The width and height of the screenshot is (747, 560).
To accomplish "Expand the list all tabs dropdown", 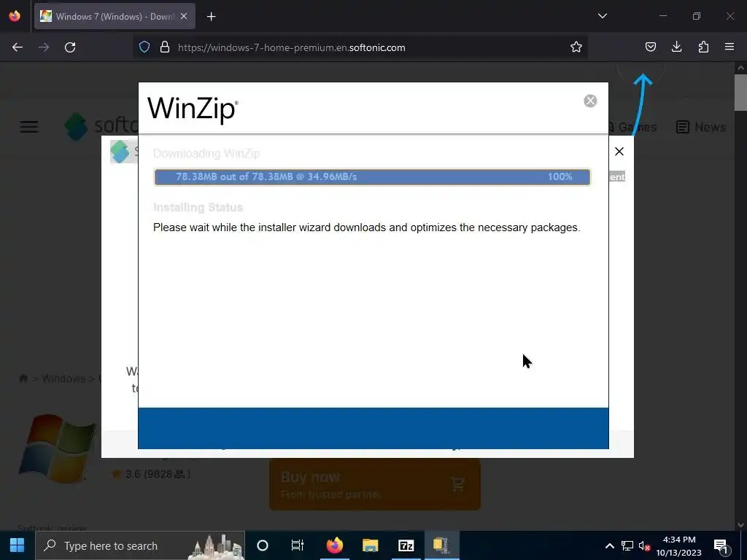I will (602, 16).
